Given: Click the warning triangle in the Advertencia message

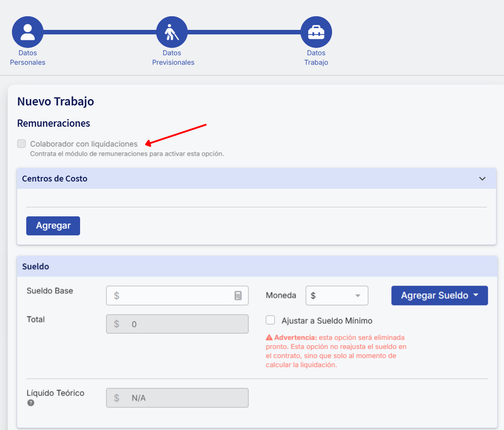Looking at the screenshot, I should click(270, 337).
